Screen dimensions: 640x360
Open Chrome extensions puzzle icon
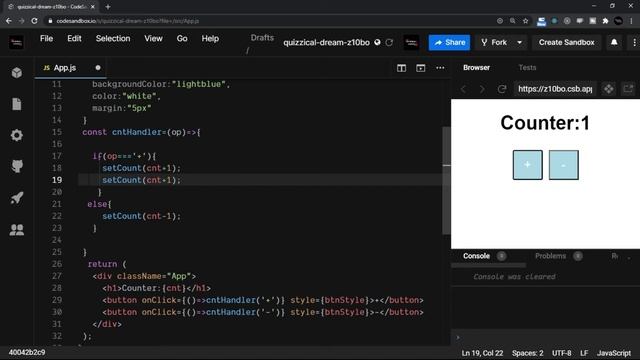(605, 21)
